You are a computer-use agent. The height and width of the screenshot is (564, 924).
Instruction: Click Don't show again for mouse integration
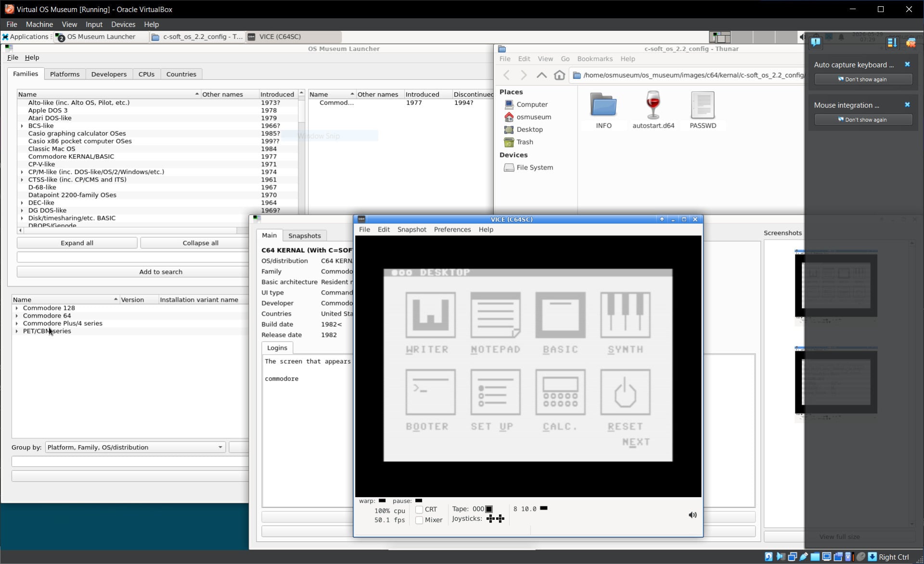[863, 120]
